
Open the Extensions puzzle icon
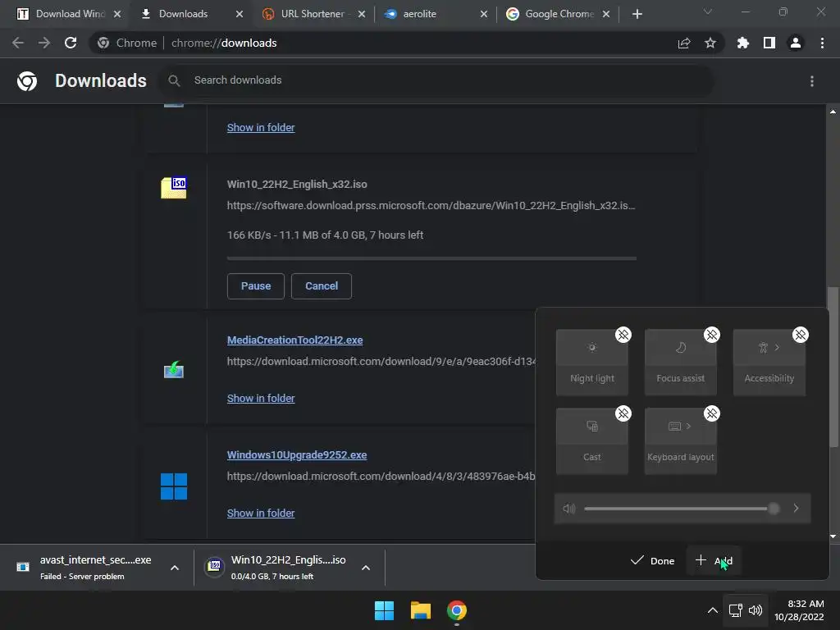point(742,43)
